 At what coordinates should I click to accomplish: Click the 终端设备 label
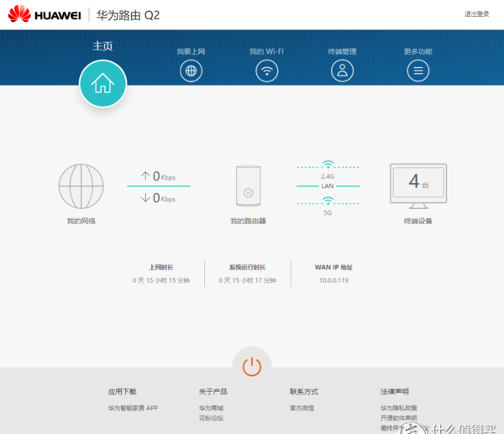coord(418,221)
